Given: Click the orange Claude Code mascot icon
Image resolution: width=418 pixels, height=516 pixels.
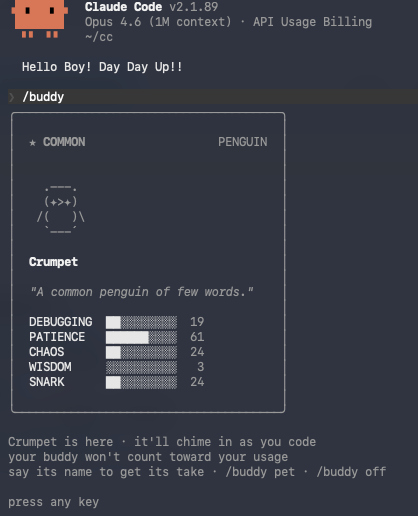Looking at the screenshot, I should tap(39, 19).
